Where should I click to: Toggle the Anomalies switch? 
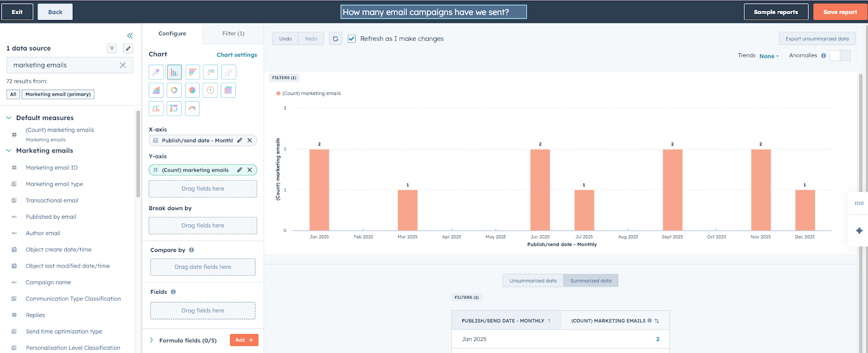pos(840,55)
